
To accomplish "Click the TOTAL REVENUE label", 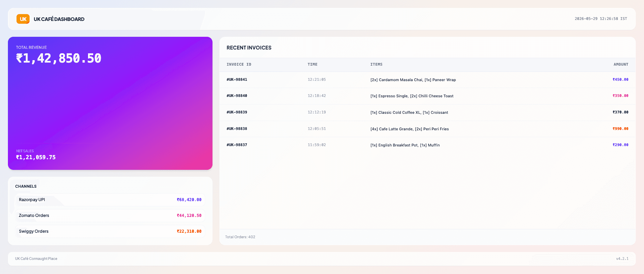I will coord(31,47).
